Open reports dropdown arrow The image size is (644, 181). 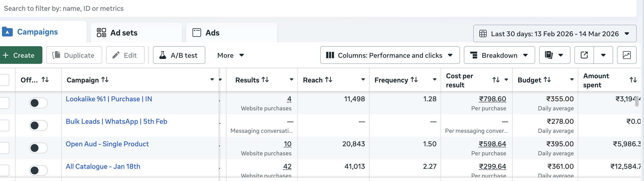560,55
